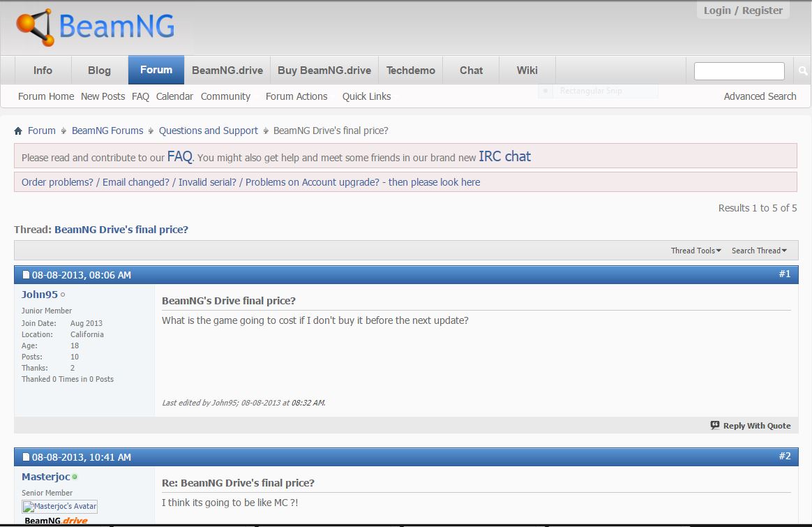812x527 pixels.
Task: Click post icon beside 08-08-2013, 10:41 AM
Action: [26, 457]
